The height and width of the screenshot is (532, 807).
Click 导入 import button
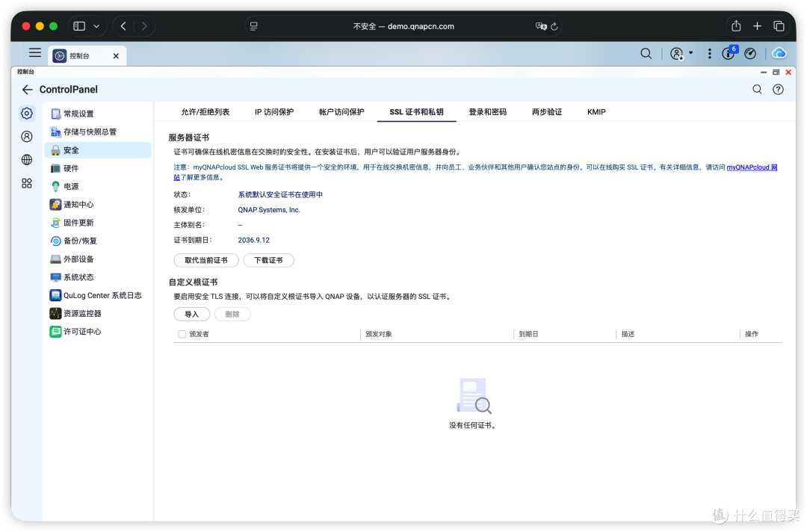[x=191, y=315]
